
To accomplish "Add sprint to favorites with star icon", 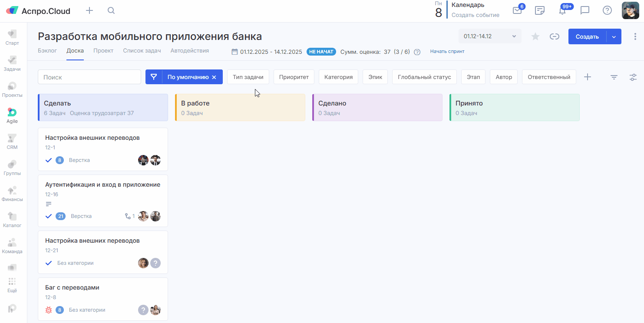I will coord(535,36).
